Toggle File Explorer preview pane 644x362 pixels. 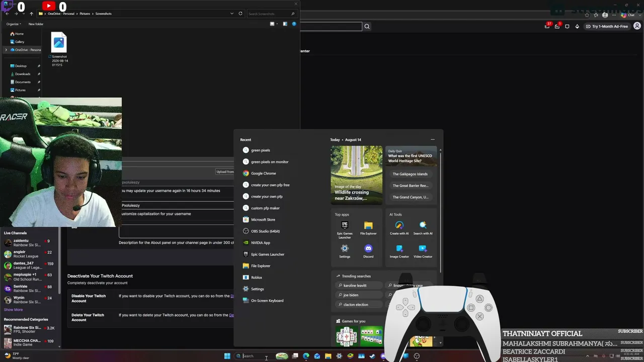point(285,24)
